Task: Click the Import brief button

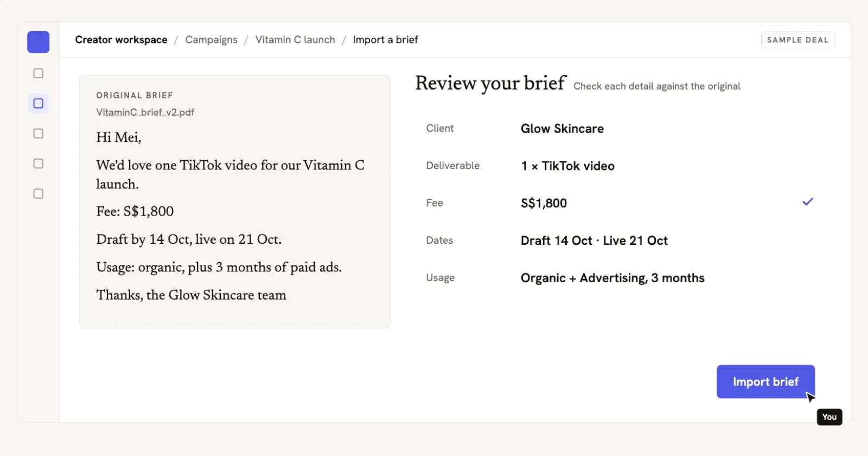Action: coord(765,382)
